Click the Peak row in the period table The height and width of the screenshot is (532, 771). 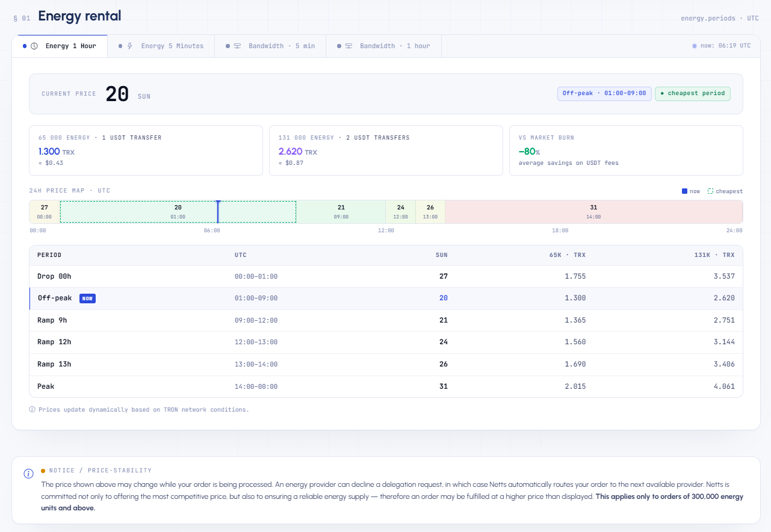[386, 386]
